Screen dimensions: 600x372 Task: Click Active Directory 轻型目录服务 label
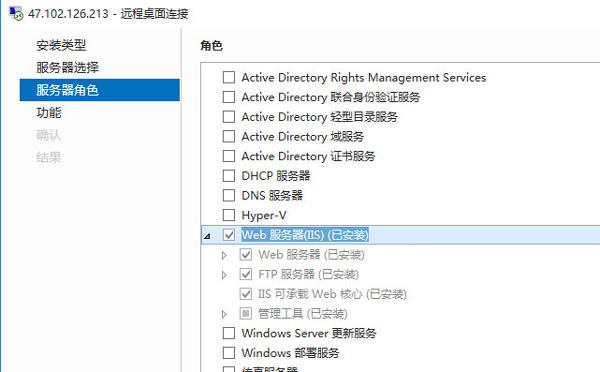[x=320, y=117]
